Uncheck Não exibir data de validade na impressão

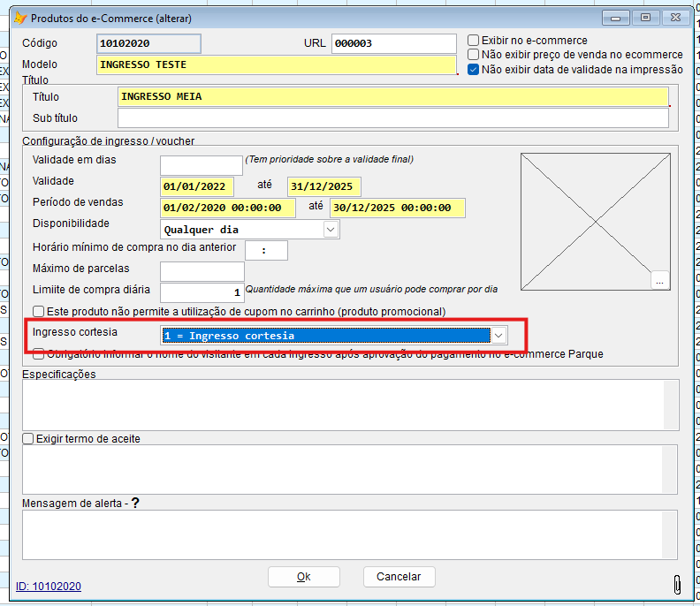[x=473, y=70]
